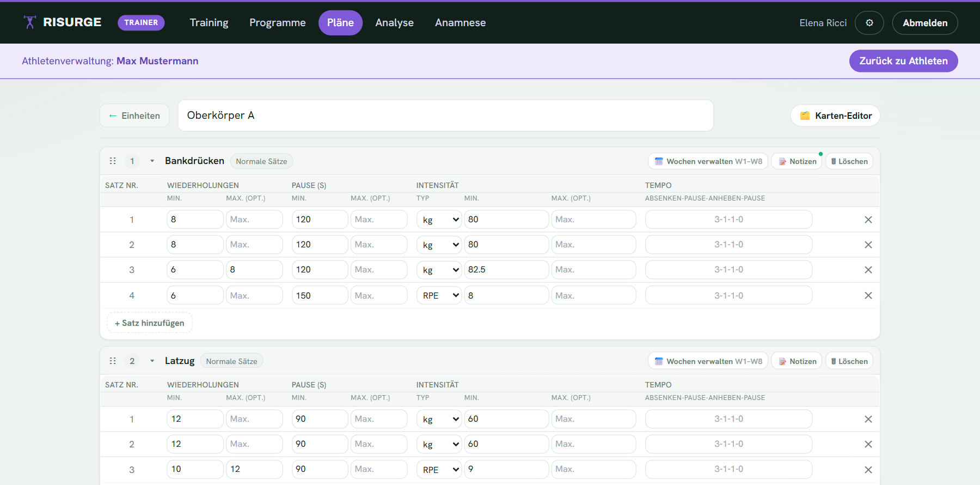Open Wochen verwalten for Bankdrücken

[708, 161]
